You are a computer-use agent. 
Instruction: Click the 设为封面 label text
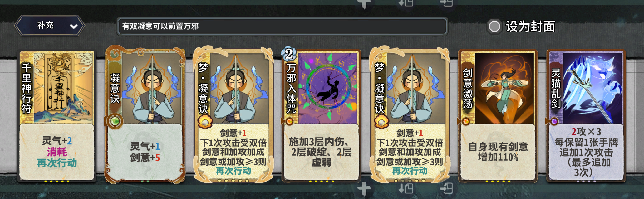(x=530, y=27)
